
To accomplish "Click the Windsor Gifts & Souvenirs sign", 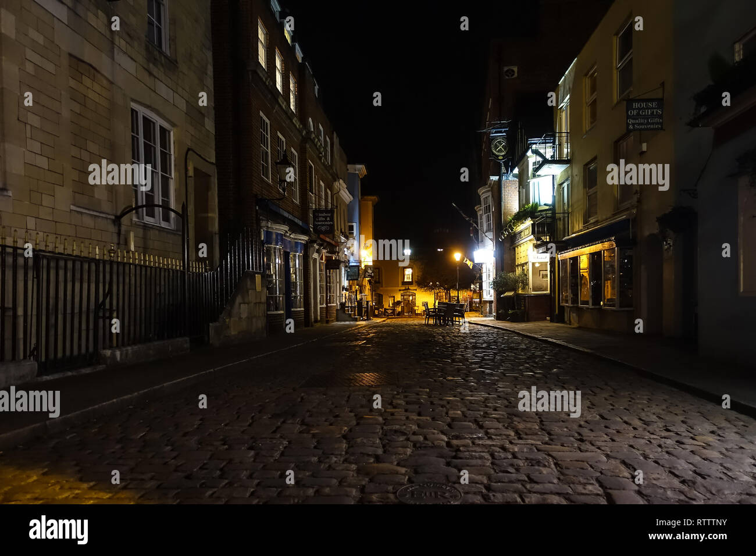I will pyautogui.click(x=323, y=222).
